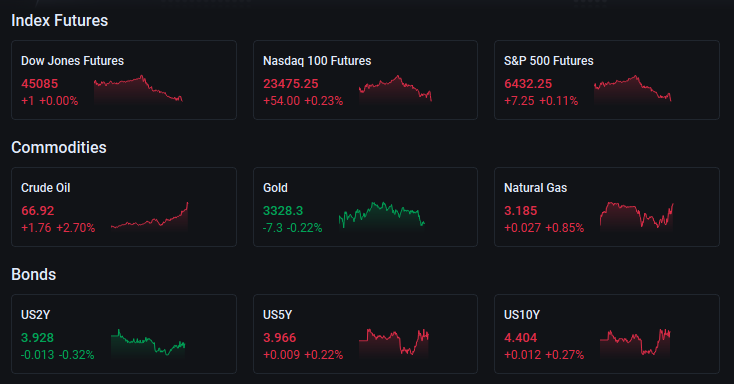The width and height of the screenshot is (734, 384).
Task: Select the Natural Gas commodity card
Action: click(x=607, y=207)
